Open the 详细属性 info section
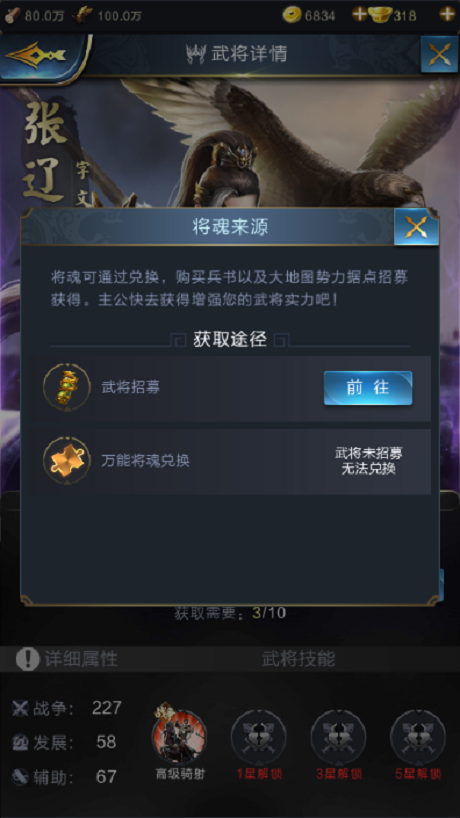 pos(67,659)
